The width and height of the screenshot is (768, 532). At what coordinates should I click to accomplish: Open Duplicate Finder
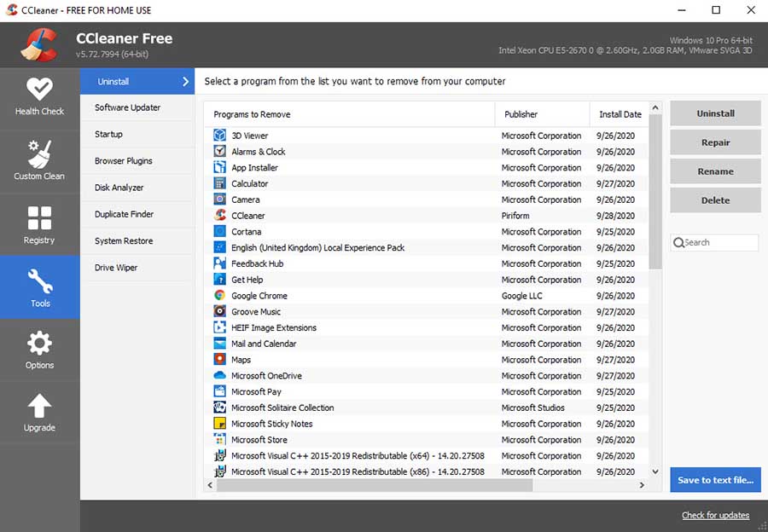tap(137, 214)
